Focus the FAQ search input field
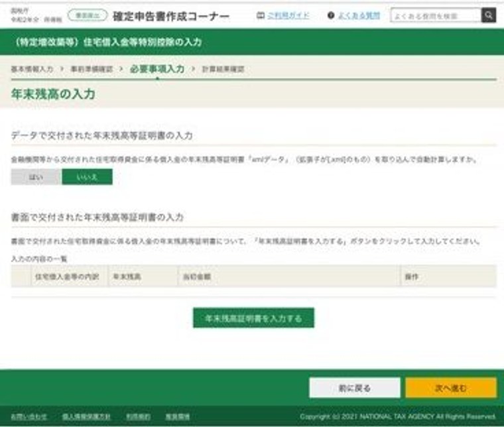This screenshot has height=427, width=504. (436, 15)
